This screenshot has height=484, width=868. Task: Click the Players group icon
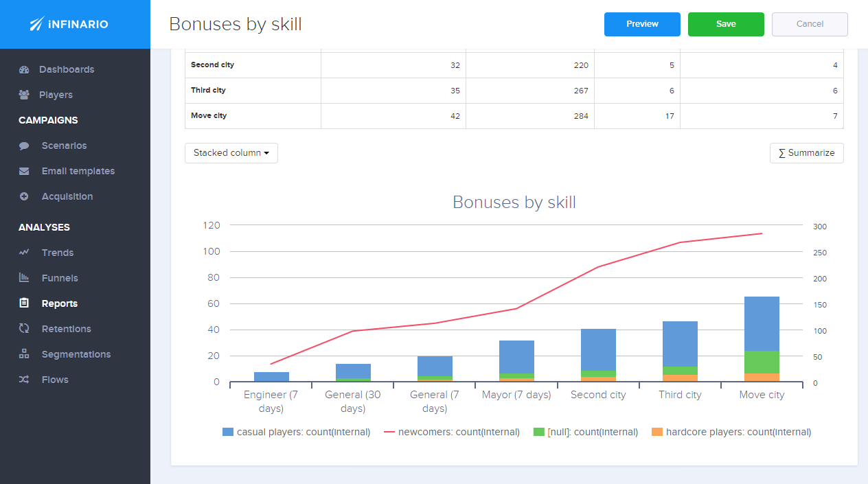pos(25,95)
